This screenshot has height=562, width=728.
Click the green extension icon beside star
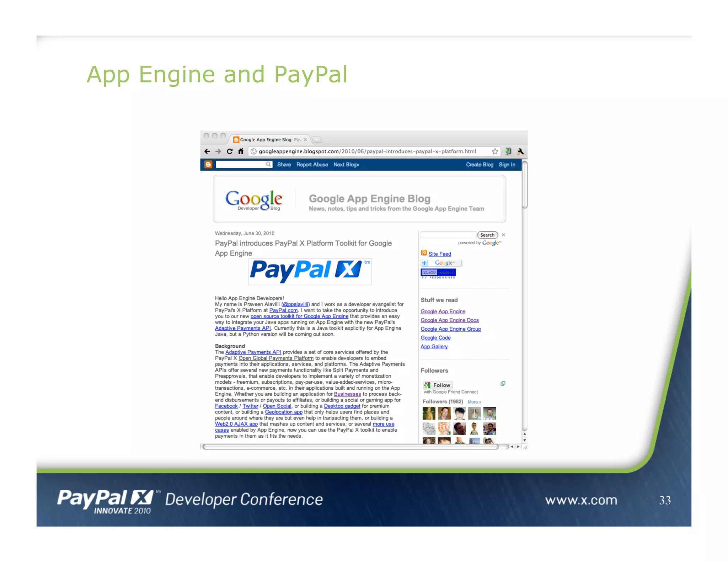point(508,151)
